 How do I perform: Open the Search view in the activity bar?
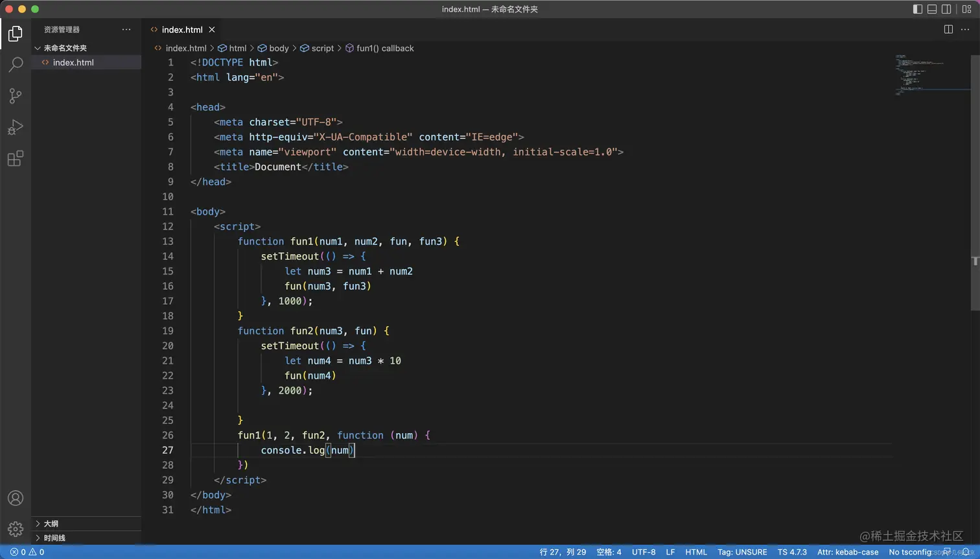16,64
